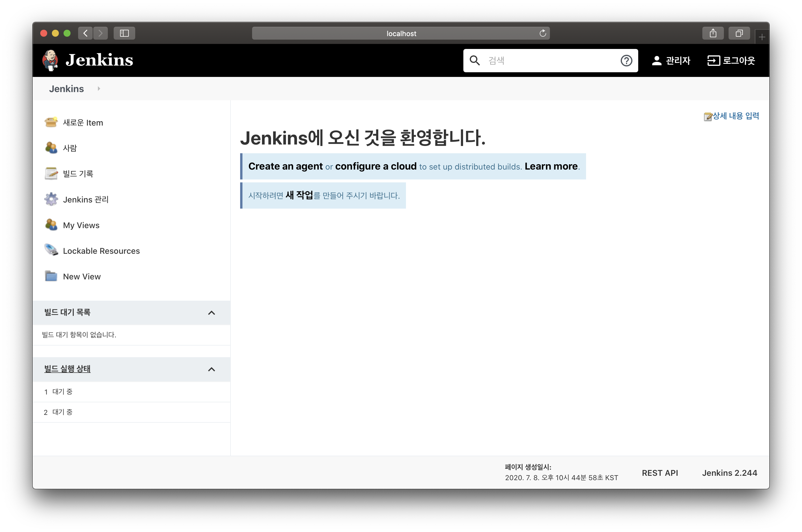This screenshot has width=802, height=532.
Task: Collapse the 빌드 대기 목록 panel
Action: (212, 313)
